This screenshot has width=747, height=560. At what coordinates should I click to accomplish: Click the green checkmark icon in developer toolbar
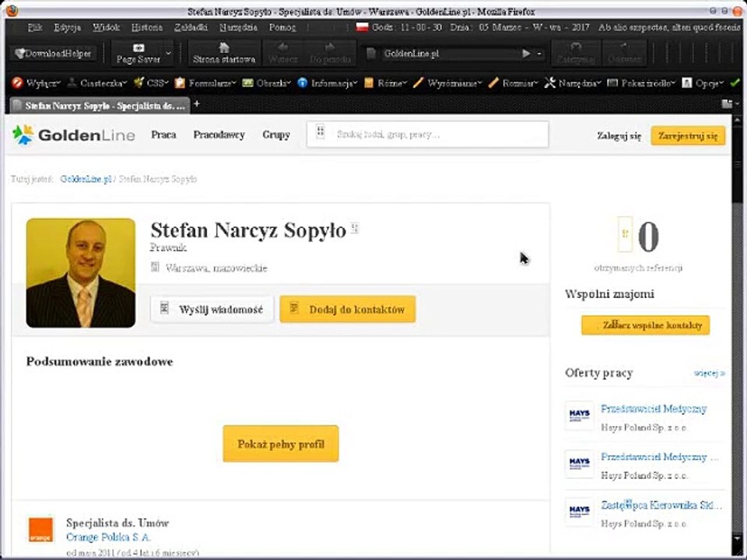coord(735,83)
